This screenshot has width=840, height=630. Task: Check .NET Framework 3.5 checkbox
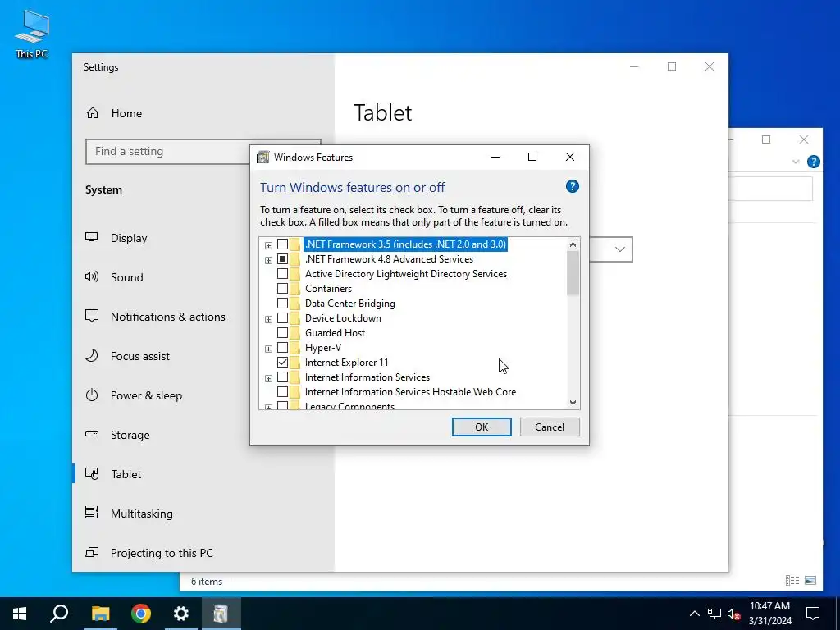[x=282, y=244]
